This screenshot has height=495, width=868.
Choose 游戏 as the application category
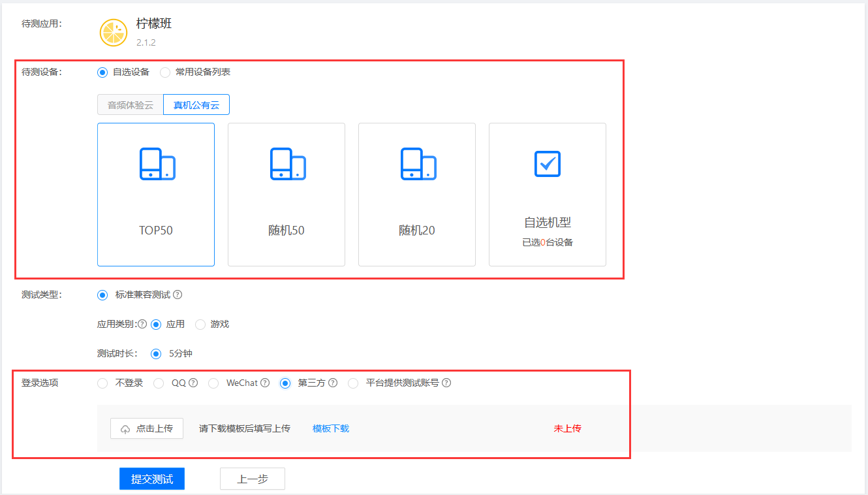coord(200,324)
